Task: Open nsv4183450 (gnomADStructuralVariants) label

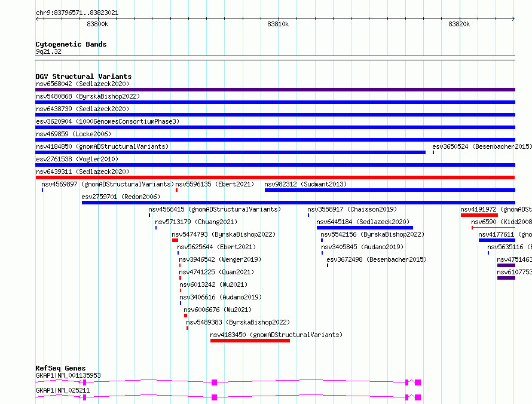Action: (x=276, y=335)
